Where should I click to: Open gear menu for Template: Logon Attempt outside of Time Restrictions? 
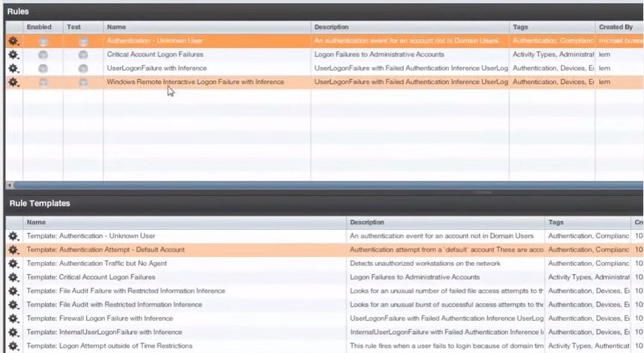point(13,346)
